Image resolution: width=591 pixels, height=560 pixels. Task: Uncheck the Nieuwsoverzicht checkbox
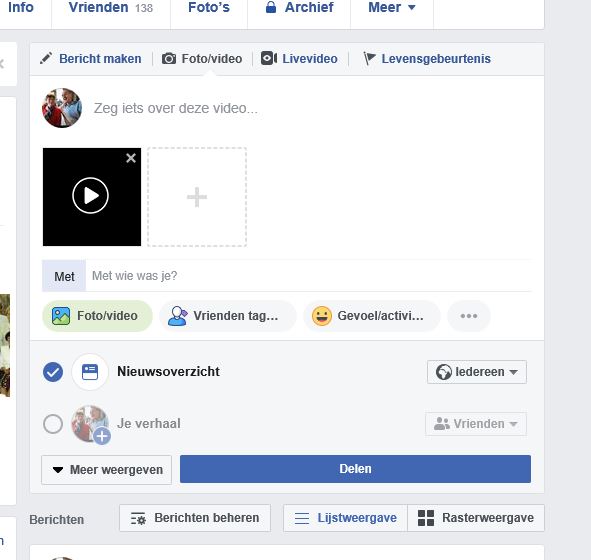point(53,372)
